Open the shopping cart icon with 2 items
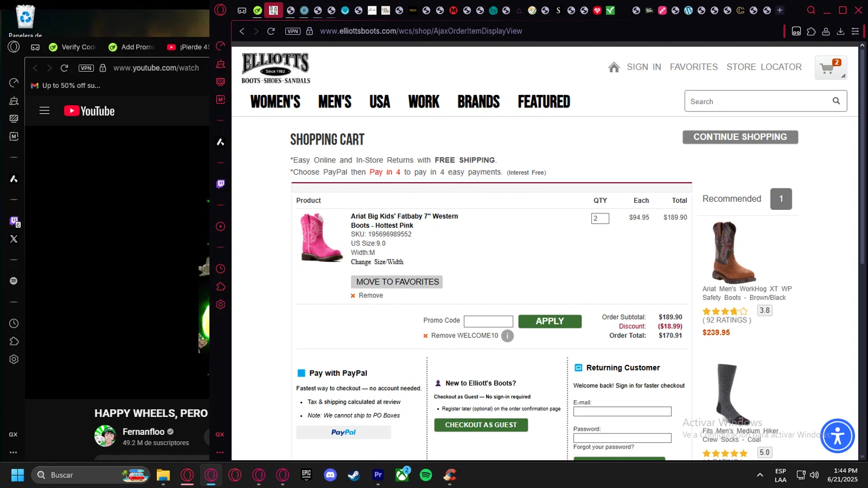Image resolution: width=868 pixels, height=488 pixels. pyautogui.click(x=830, y=68)
